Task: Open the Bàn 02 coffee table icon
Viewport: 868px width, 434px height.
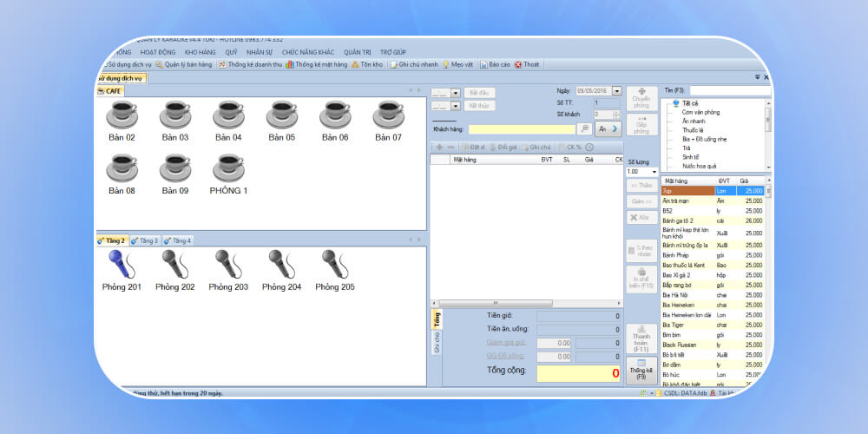Action: (121, 115)
